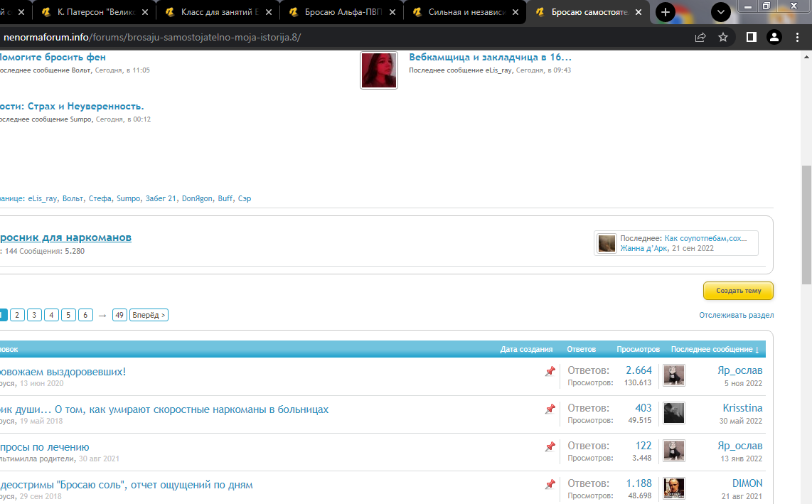Click the 'Вперёд >' pagination button
This screenshot has height=504, width=812.
(149, 315)
